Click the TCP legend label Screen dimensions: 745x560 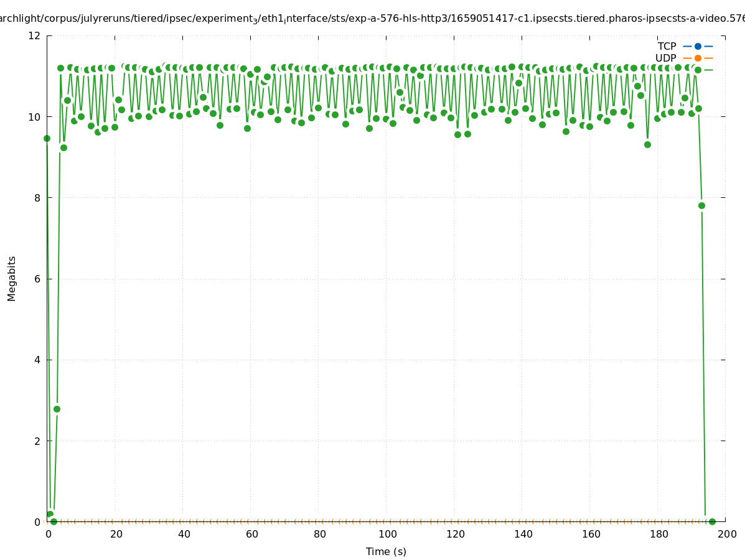pos(667,47)
